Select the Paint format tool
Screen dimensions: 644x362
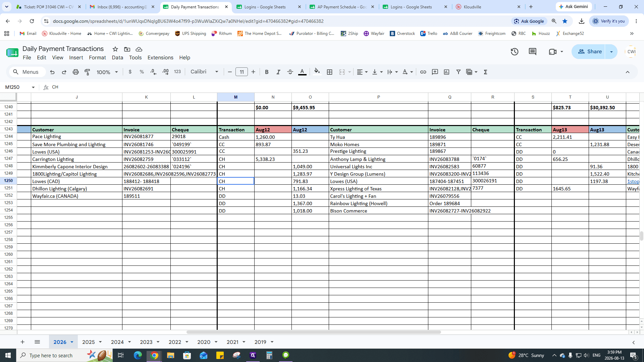click(x=87, y=72)
